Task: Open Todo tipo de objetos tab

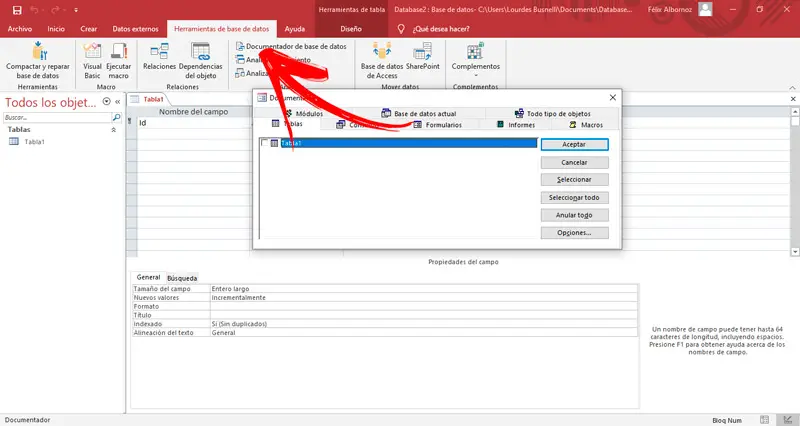Action: click(x=553, y=113)
